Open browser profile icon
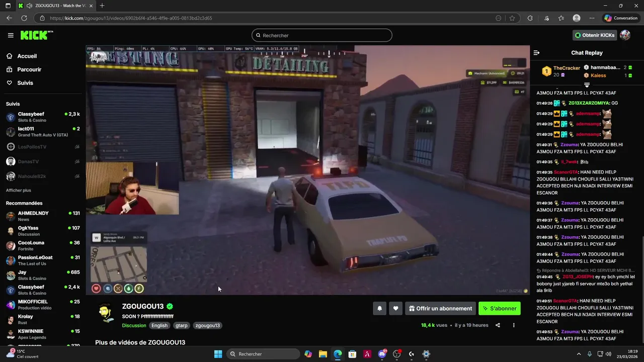 coord(577,18)
